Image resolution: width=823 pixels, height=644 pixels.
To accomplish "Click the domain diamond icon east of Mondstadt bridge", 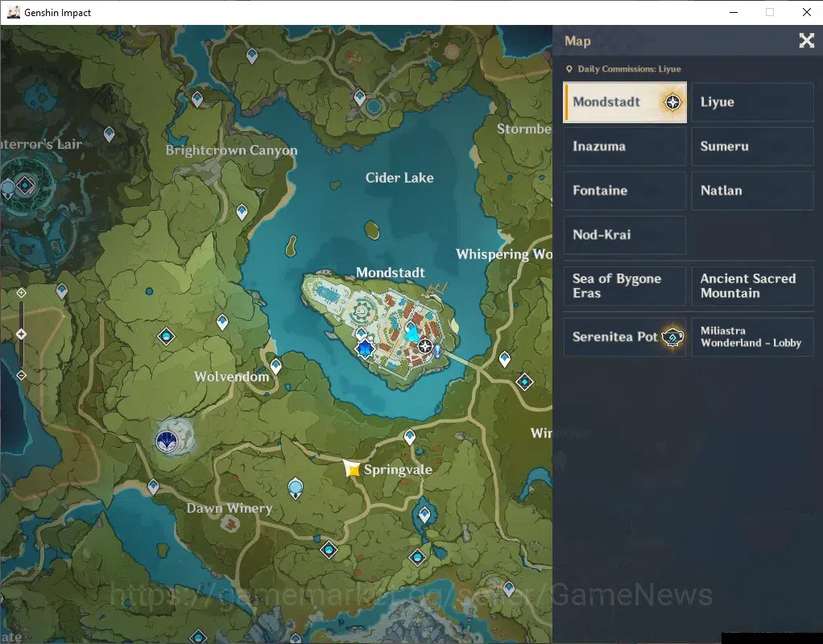I will click(524, 382).
